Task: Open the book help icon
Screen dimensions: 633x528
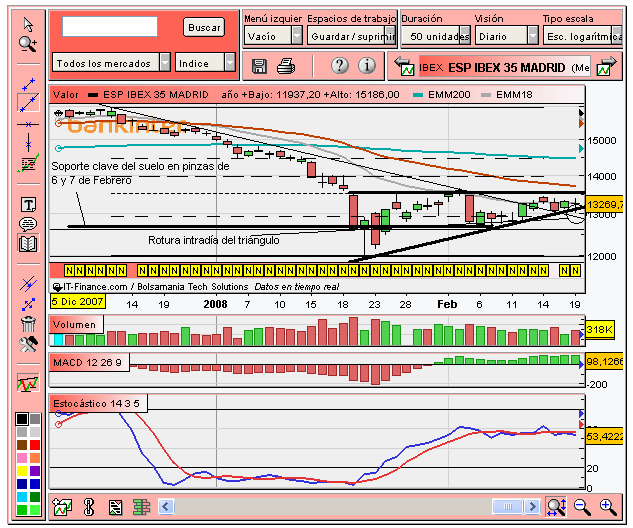Action: pos(28,243)
